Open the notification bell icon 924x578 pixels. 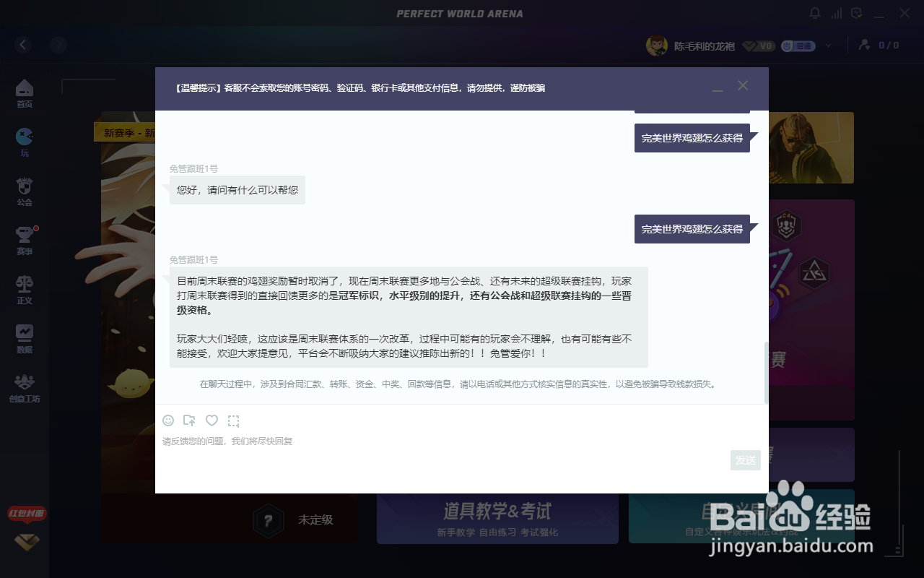coord(816,13)
